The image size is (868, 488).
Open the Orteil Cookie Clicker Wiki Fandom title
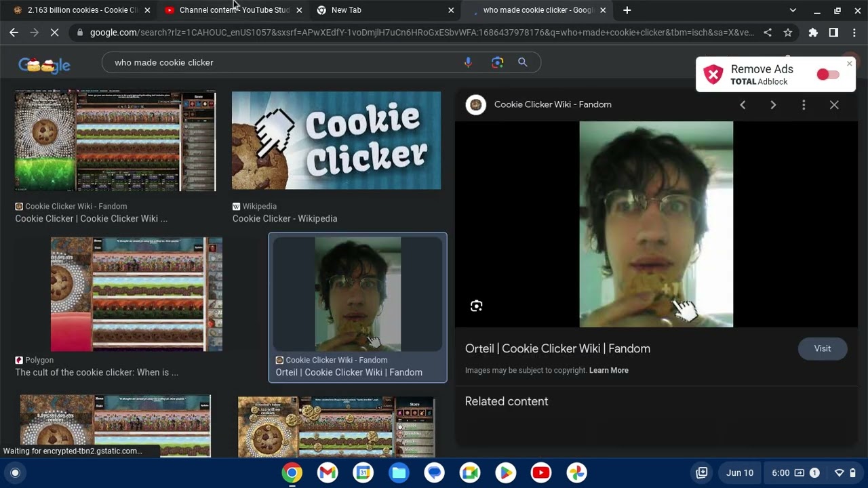pos(557,349)
